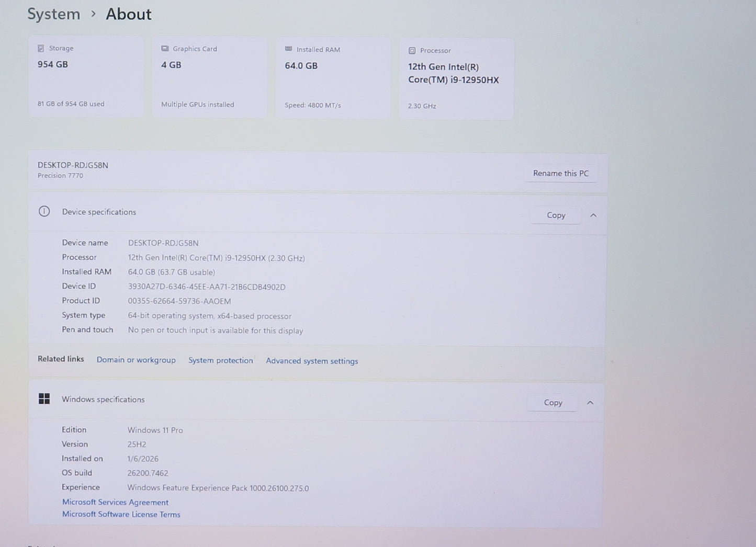Open the Domain or workgroup link

tap(136, 360)
